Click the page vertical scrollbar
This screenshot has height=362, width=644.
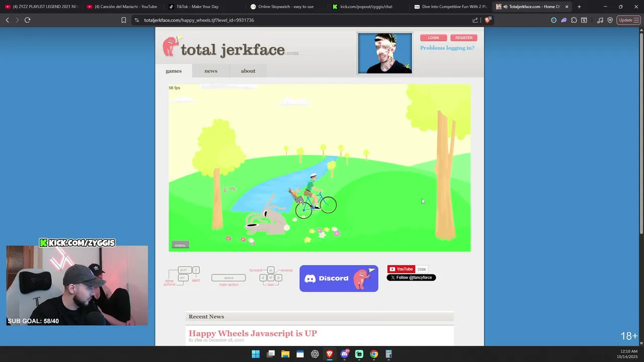click(641, 131)
